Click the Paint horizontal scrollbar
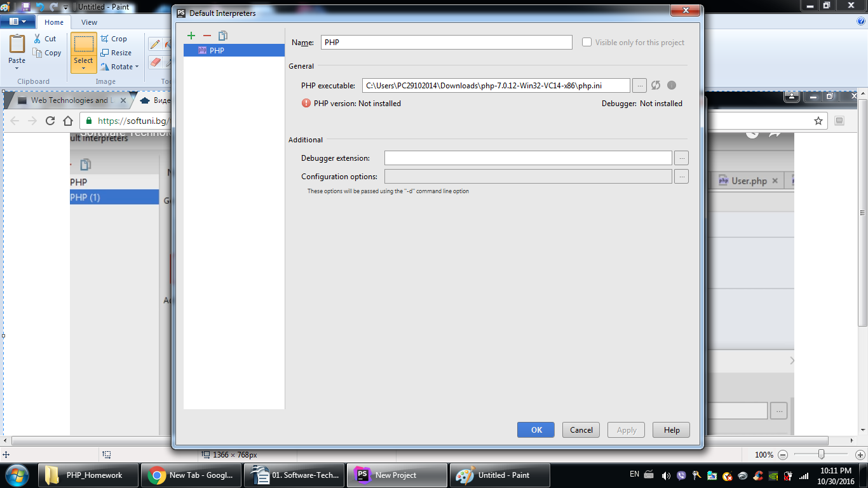 pyautogui.click(x=420, y=441)
